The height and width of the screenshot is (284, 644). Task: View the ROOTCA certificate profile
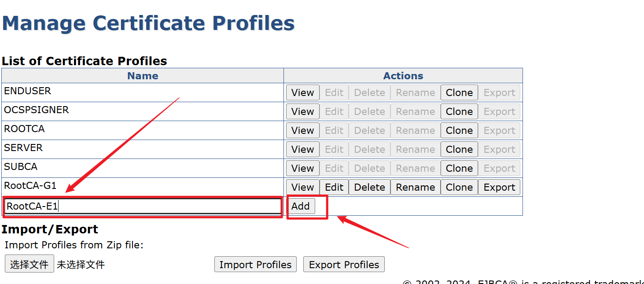point(302,130)
